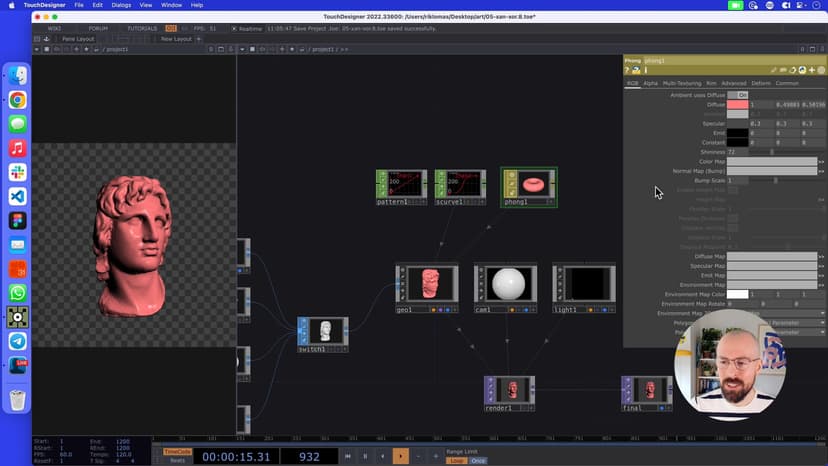
Task: Open Visual Studio Code from the dock
Action: pyautogui.click(x=17, y=196)
